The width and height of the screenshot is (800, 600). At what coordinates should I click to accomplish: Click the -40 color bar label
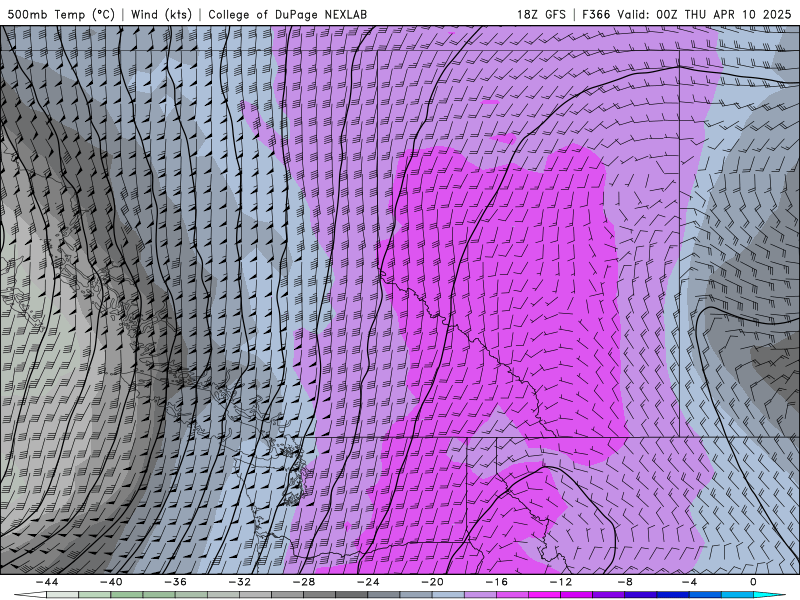point(111,582)
